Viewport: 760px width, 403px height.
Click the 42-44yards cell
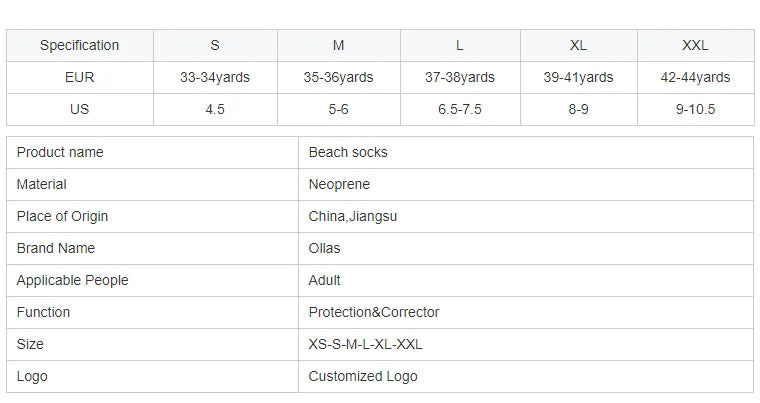[x=695, y=77]
